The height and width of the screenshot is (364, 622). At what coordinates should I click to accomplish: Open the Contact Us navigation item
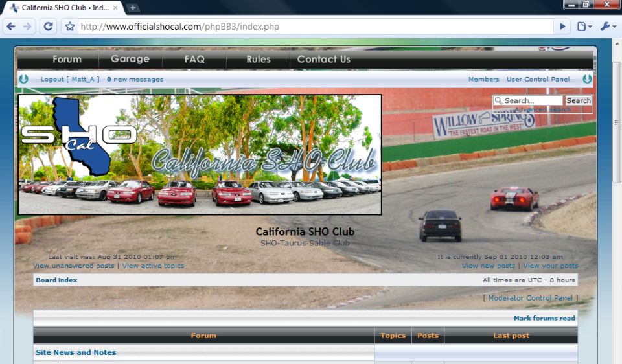click(324, 59)
